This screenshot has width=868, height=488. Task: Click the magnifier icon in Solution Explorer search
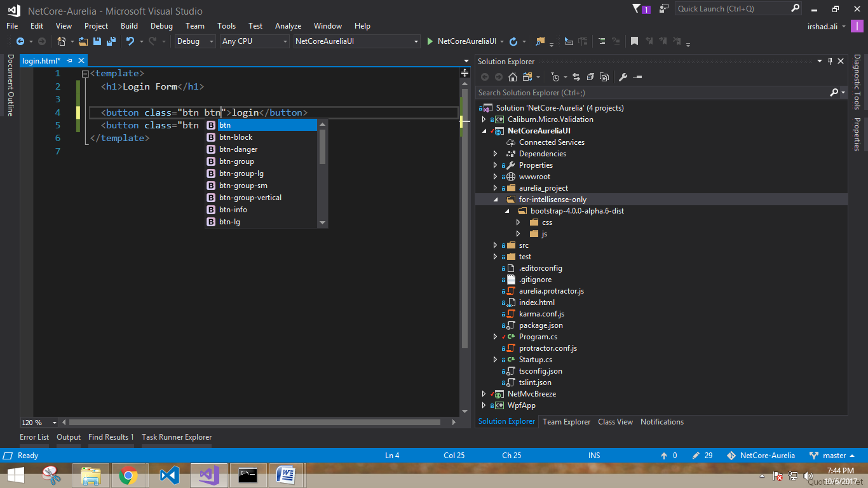click(834, 92)
